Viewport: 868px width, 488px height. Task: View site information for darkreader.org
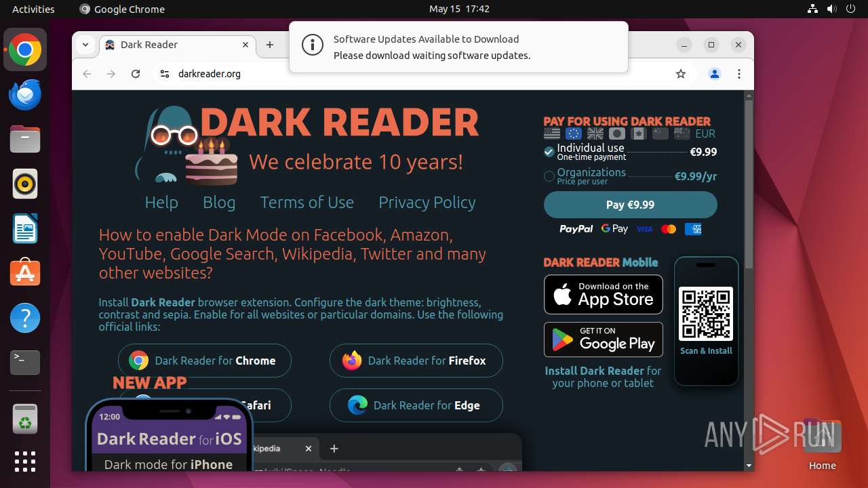click(164, 74)
